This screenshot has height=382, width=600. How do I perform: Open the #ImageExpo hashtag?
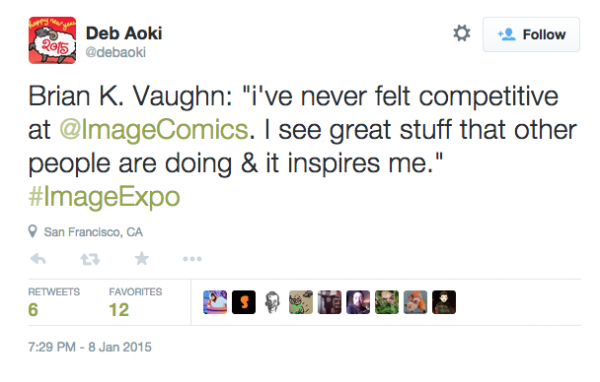[x=104, y=197]
